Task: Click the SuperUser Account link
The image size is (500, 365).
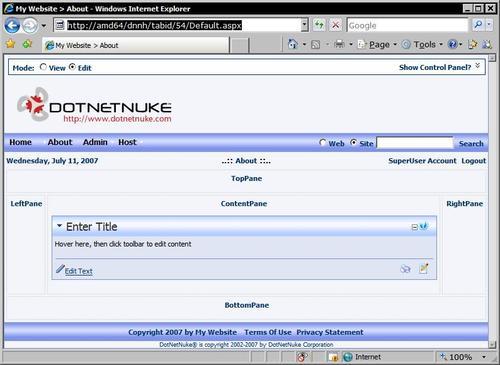Action: coord(422,161)
